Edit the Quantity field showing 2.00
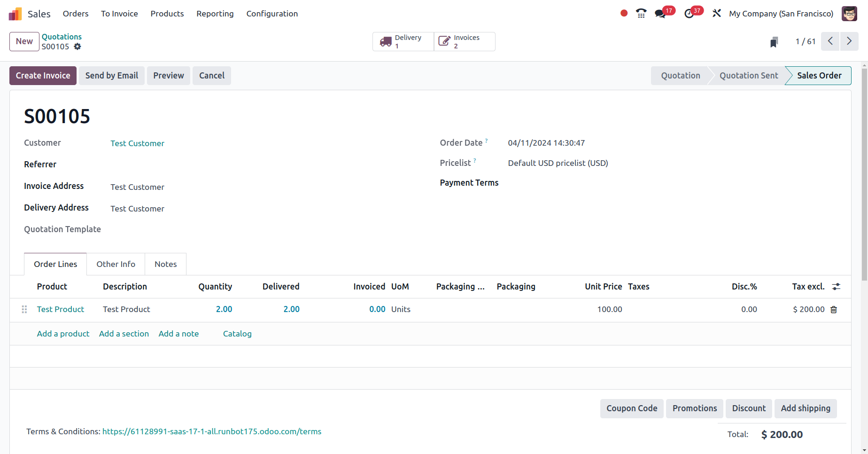Viewport: 868px width, 454px height. click(224, 309)
